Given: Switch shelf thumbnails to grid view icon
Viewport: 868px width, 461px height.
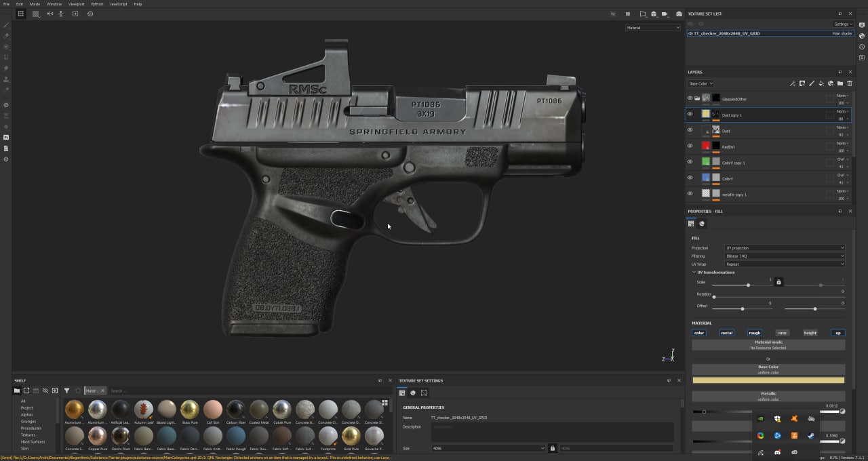Looking at the screenshot, I should tap(384, 403).
